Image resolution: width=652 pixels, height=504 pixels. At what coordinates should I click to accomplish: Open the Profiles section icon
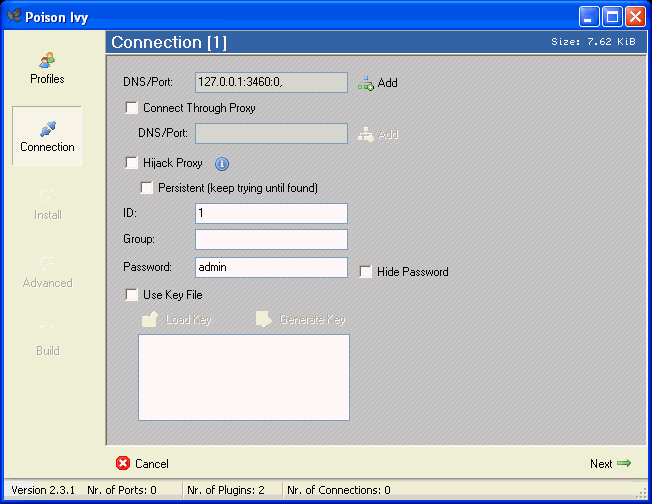pos(47,61)
